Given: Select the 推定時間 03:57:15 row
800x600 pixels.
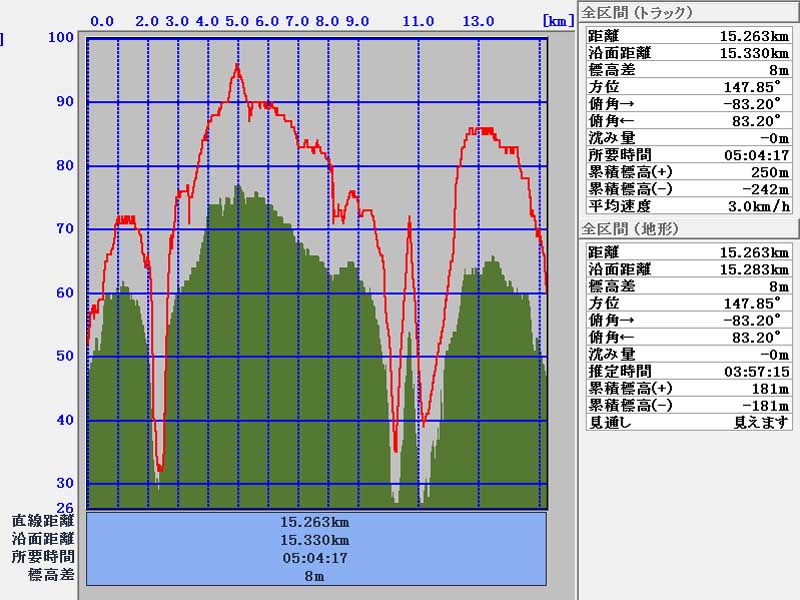Looking at the screenshot, I should coord(688,371).
